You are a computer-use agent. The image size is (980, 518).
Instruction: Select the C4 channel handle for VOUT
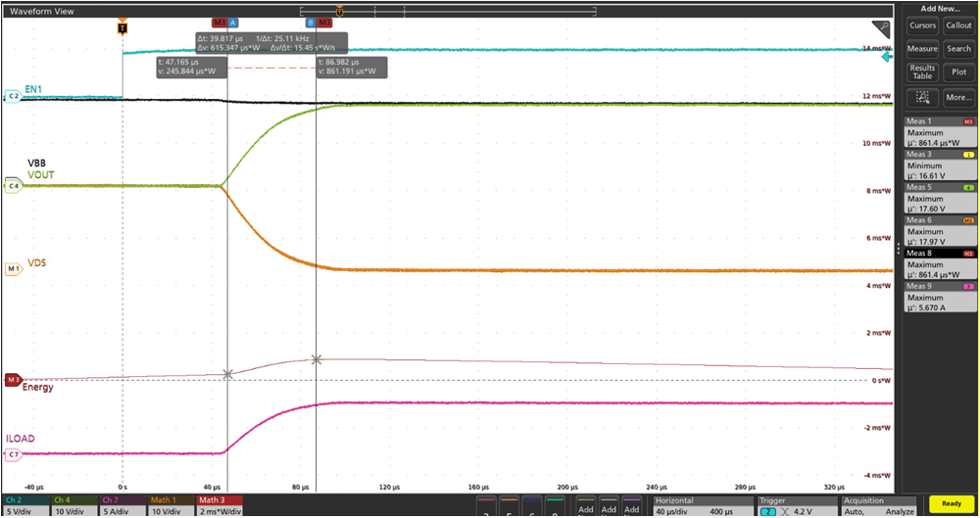coord(13,186)
